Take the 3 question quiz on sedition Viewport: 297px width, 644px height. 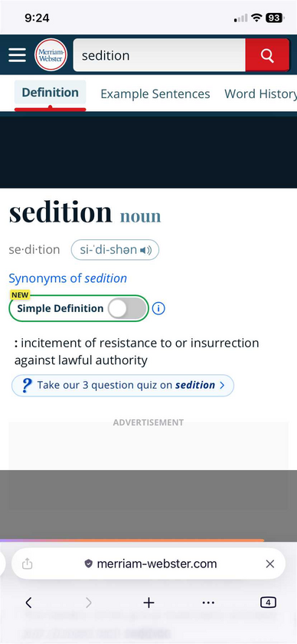point(122,385)
